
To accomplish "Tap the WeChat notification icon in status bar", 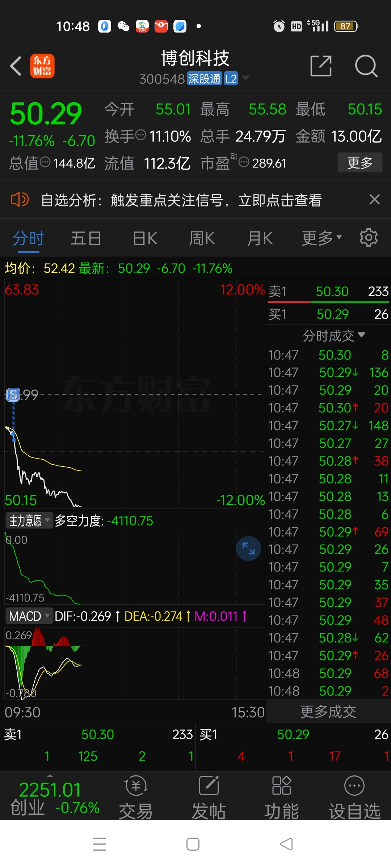I will click(x=123, y=26).
